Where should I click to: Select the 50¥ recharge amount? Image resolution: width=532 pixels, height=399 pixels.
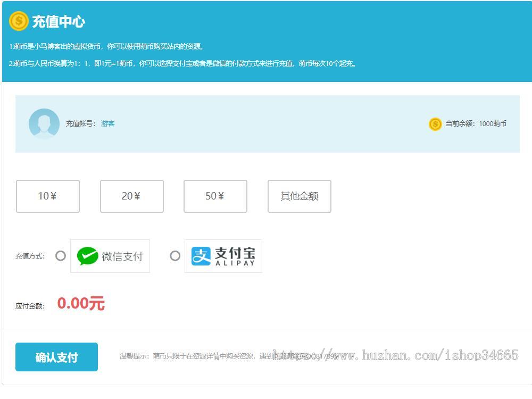coord(215,196)
